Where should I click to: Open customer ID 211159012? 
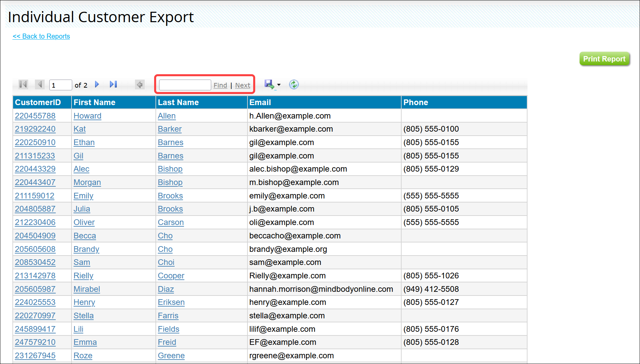click(35, 196)
